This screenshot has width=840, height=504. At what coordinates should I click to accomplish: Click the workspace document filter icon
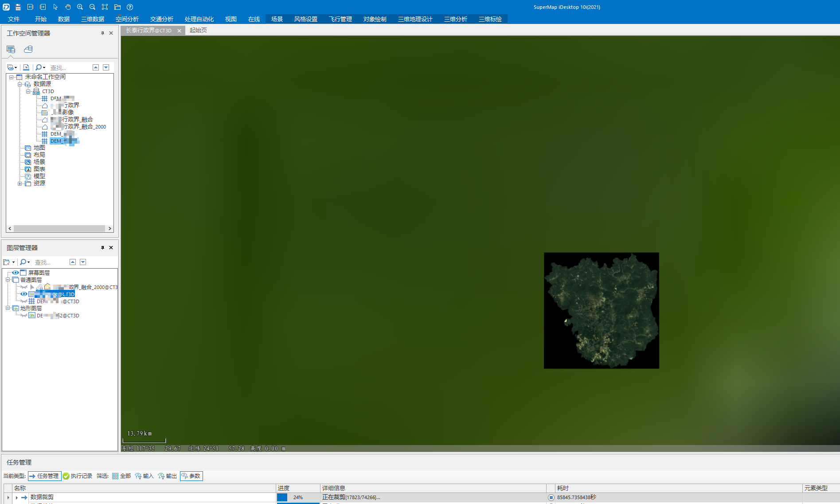tap(26, 67)
